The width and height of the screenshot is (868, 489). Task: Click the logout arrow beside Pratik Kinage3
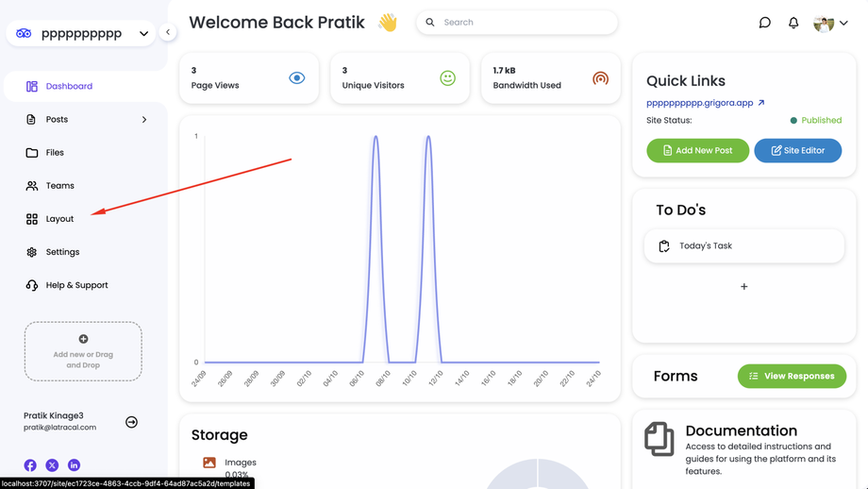131,422
